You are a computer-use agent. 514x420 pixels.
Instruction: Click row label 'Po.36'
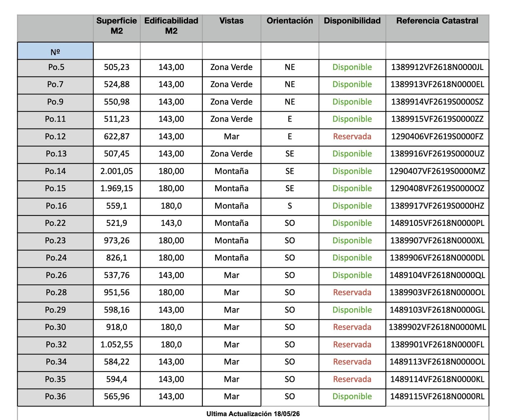pos(55,396)
